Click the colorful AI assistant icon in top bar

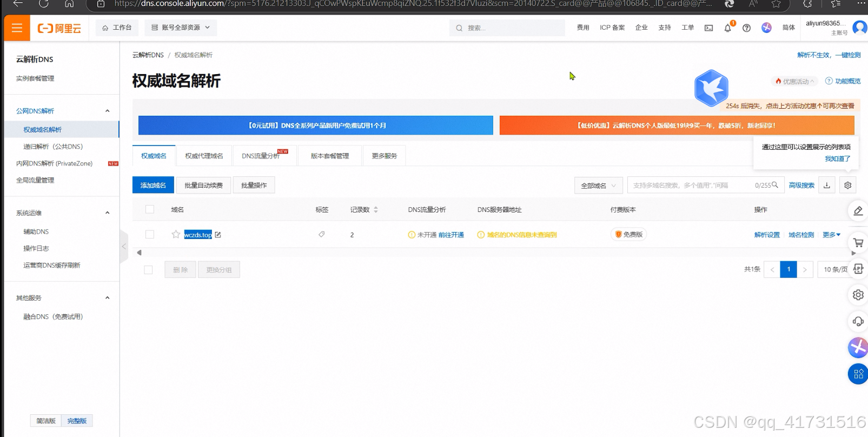(x=767, y=28)
